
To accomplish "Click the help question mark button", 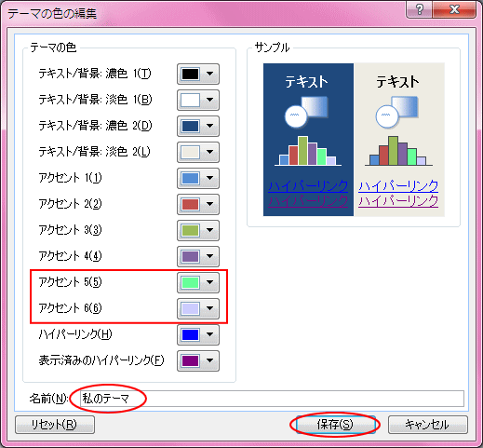I will coord(420,10).
